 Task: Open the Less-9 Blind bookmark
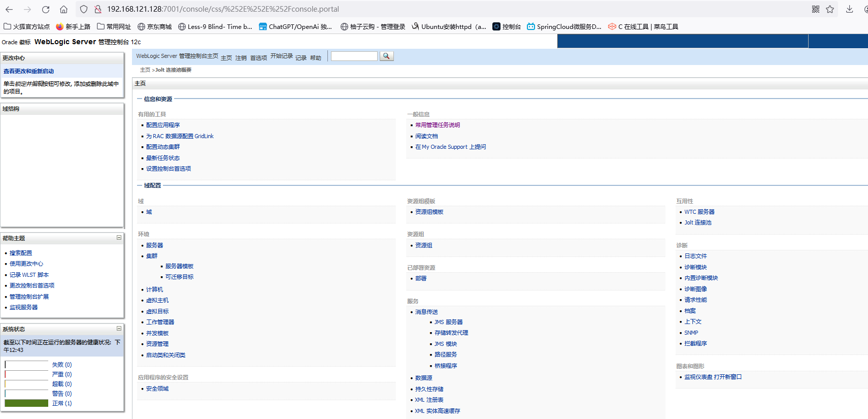coord(215,26)
